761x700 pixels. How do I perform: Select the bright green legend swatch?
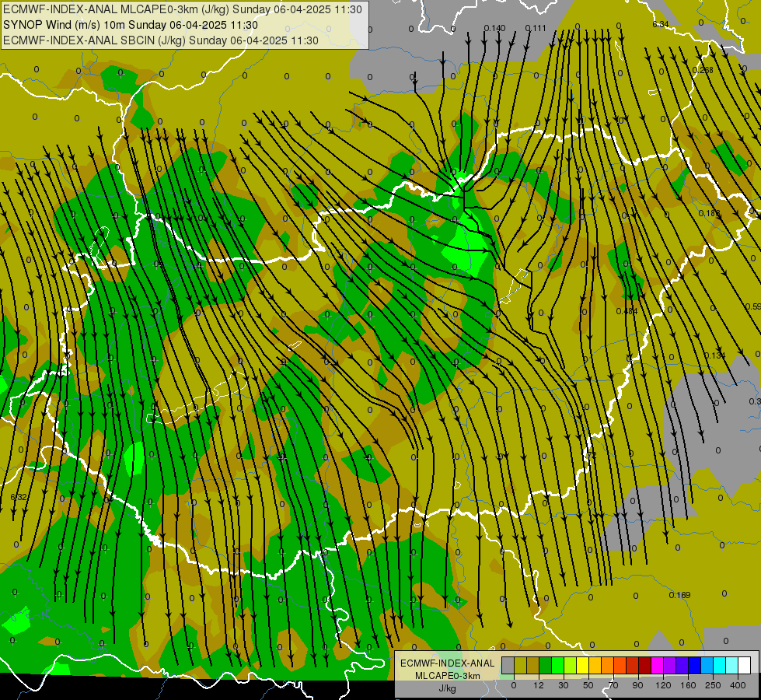point(557,665)
